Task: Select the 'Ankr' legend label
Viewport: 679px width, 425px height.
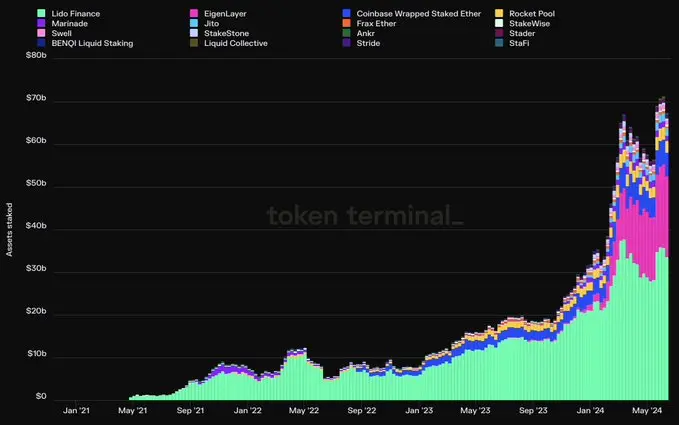Action: [x=365, y=33]
